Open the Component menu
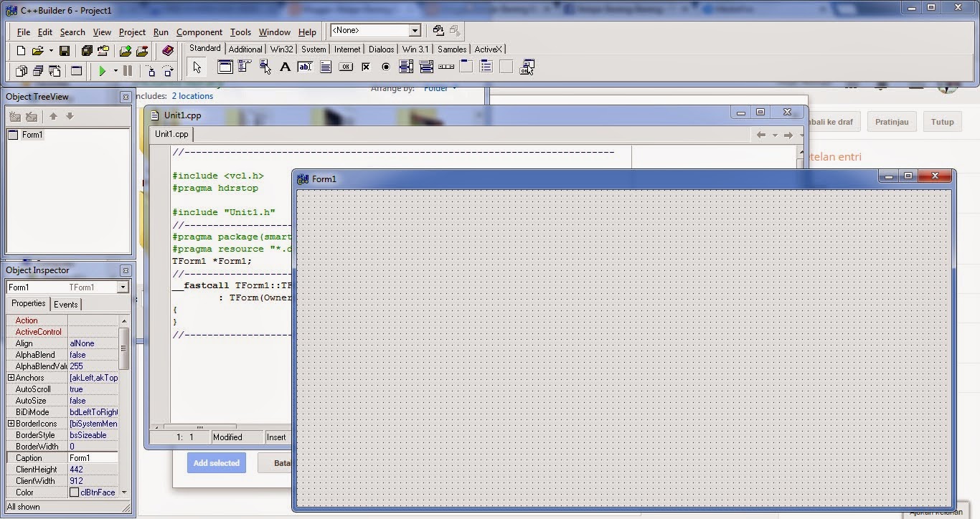 pyautogui.click(x=199, y=32)
